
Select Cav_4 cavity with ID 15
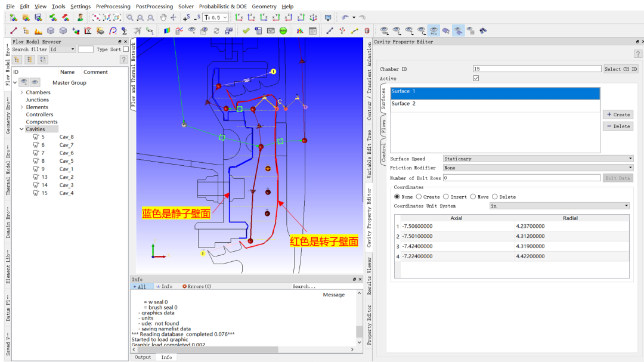point(66,193)
